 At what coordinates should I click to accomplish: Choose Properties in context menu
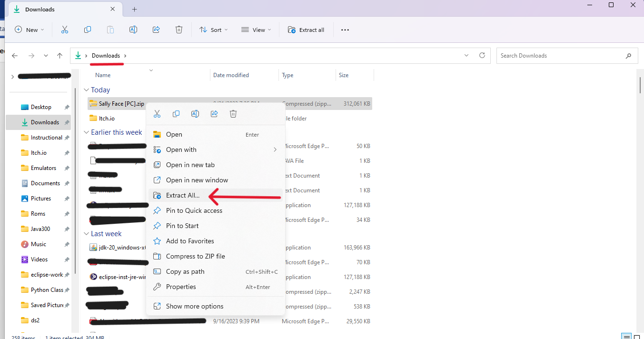[x=216, y=287]
